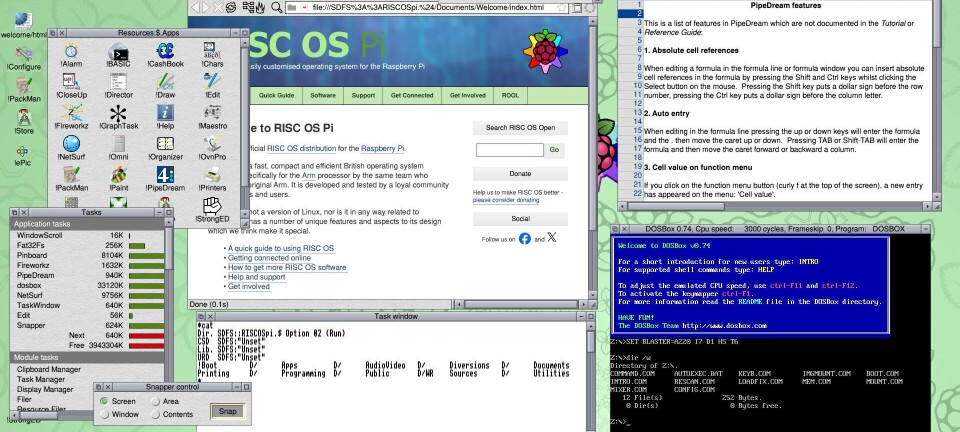The width and height of the screenshot is (960, 432).
Task: Select the dosbox row in Tasks
Action: [x=88, y=285]
